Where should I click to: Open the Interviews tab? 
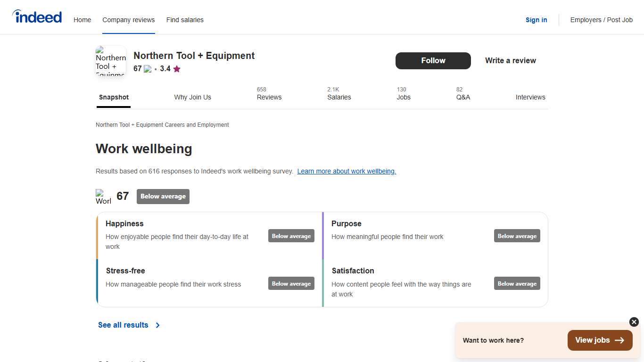(x=530, y=97)
